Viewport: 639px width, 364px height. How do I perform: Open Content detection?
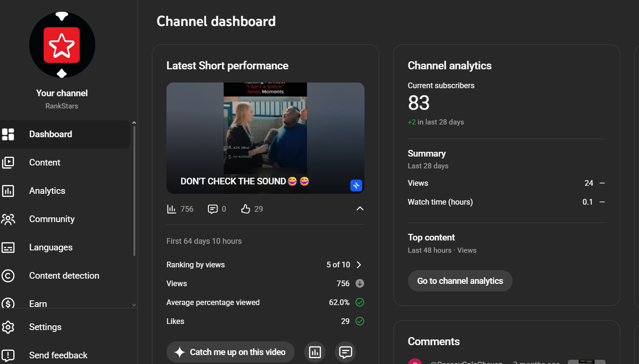[x=64, y=276]
